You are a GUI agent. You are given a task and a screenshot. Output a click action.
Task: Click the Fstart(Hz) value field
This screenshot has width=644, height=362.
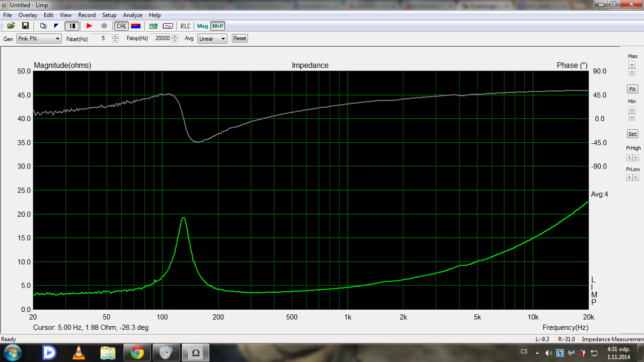101,38
